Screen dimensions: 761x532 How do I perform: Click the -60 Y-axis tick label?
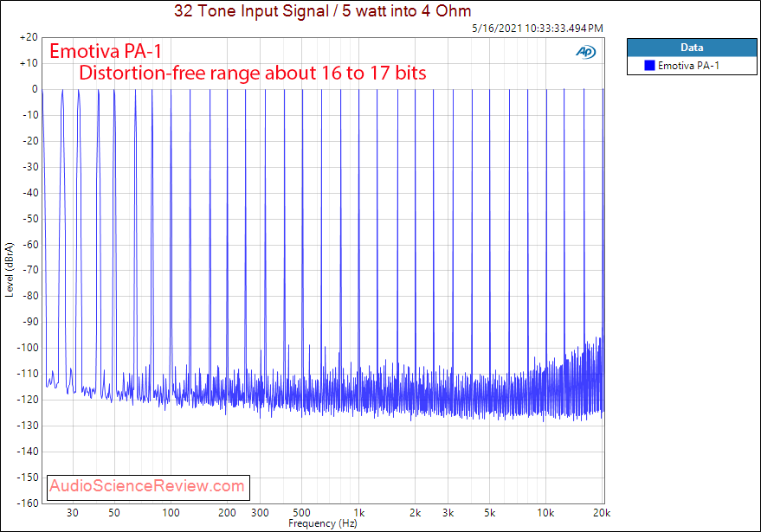click(30, 245)
